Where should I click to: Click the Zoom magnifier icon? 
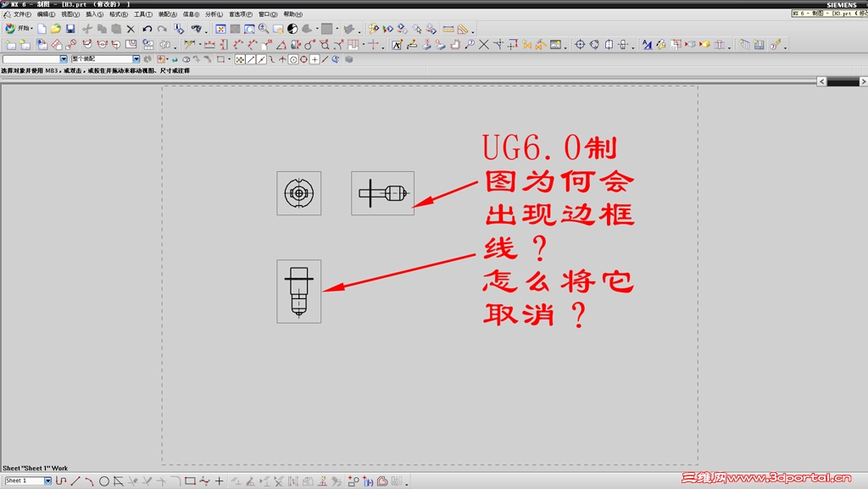coord(264,29)
